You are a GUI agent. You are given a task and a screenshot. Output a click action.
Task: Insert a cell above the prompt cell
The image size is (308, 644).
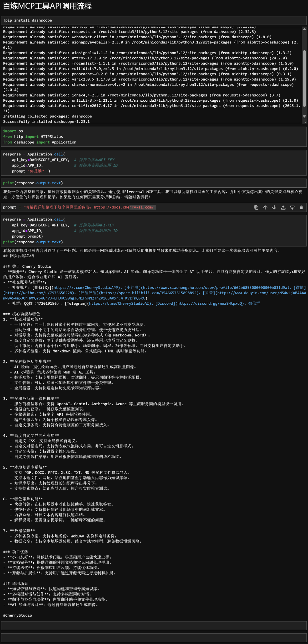point(283,207)
